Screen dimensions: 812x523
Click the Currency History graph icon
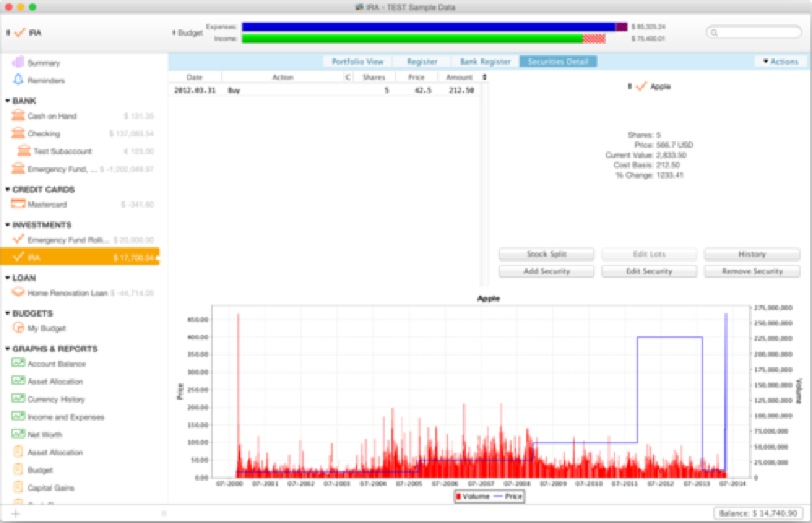(x=18, y=398)
